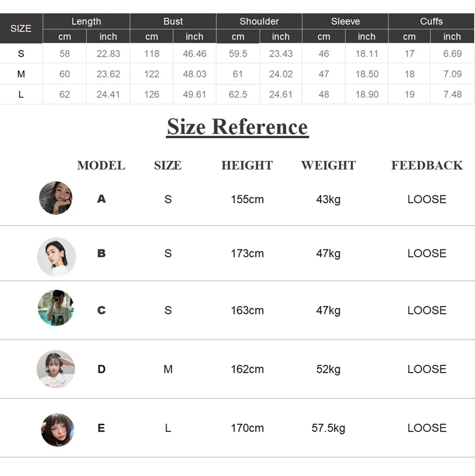The height and width of the screenshot is (476, 475).
Task: Select the SIZE header cell in the table
Action: point(21,28)
